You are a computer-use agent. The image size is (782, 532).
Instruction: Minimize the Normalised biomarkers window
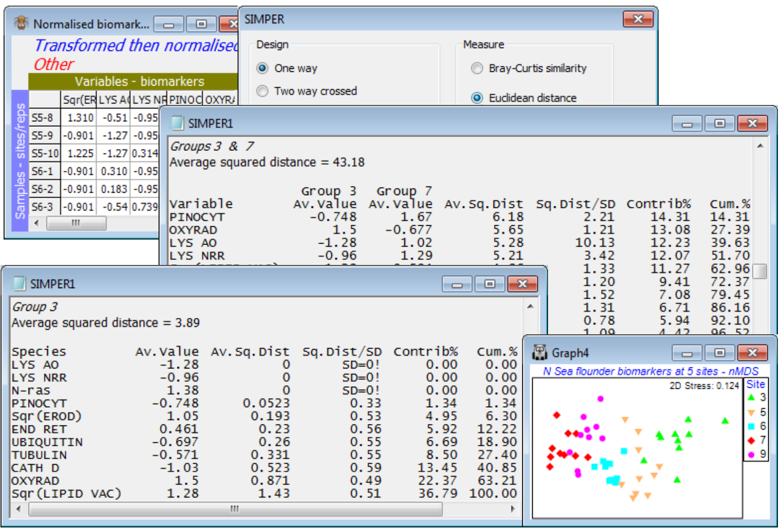[169, 24]
